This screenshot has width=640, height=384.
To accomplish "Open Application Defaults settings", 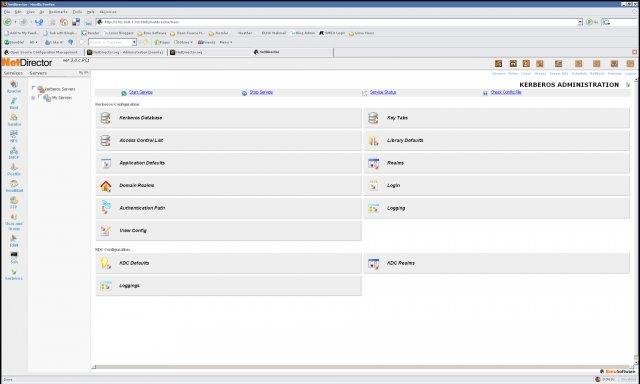I will coord(229,163).
